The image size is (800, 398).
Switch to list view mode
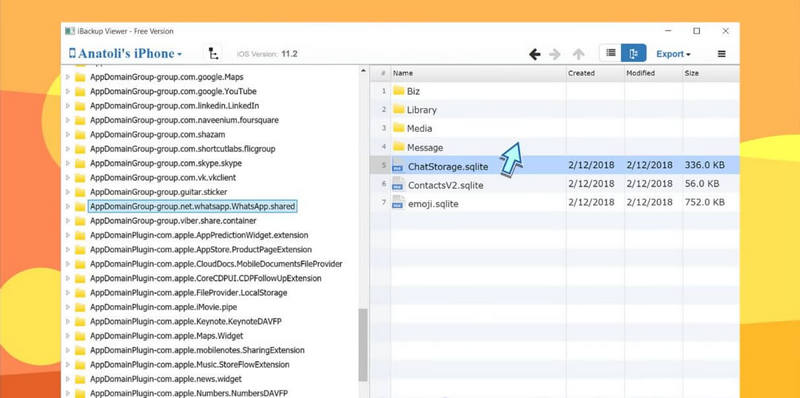pos(610,53)
